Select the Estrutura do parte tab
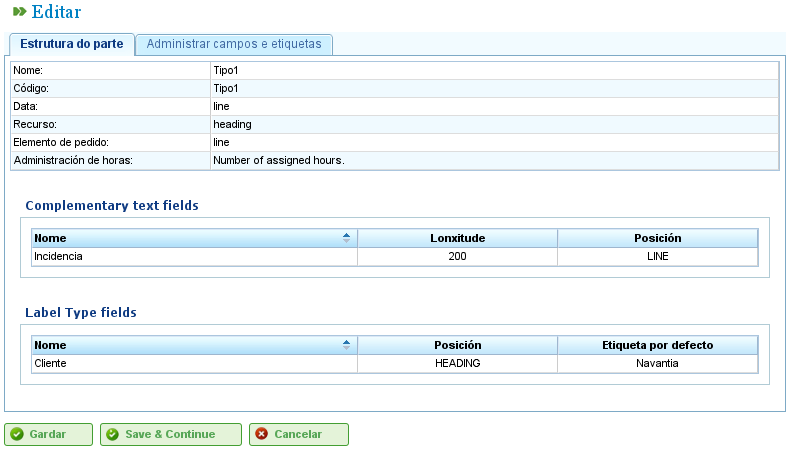This screenshot has width=795, height=454. (x=71, y=45)
